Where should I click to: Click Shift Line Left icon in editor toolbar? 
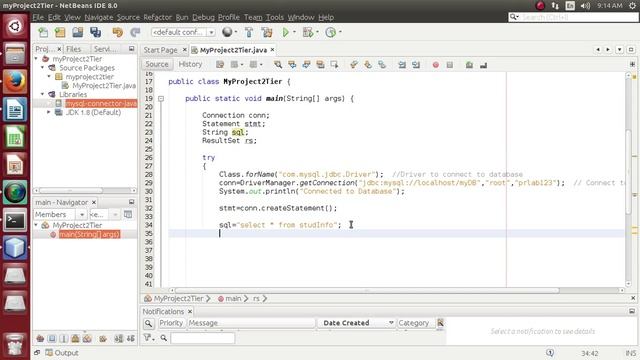click(x=402, y=64)
